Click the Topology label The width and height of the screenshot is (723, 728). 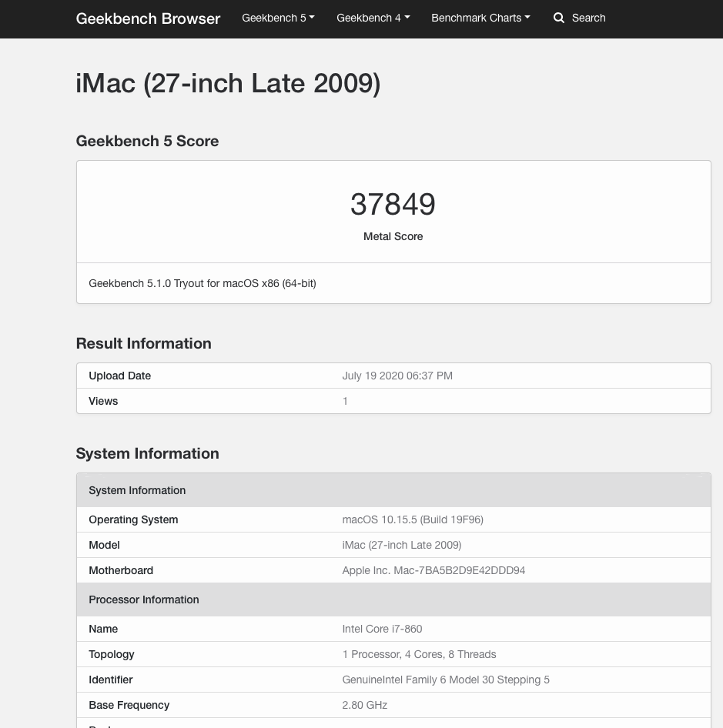point(112,655)
